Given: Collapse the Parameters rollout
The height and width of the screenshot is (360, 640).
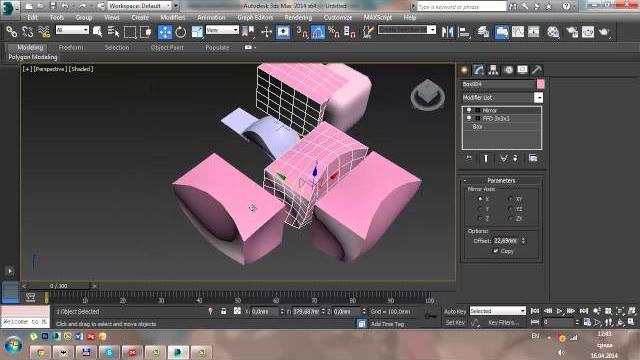Looking at the screenshot, I should (501, 180).
